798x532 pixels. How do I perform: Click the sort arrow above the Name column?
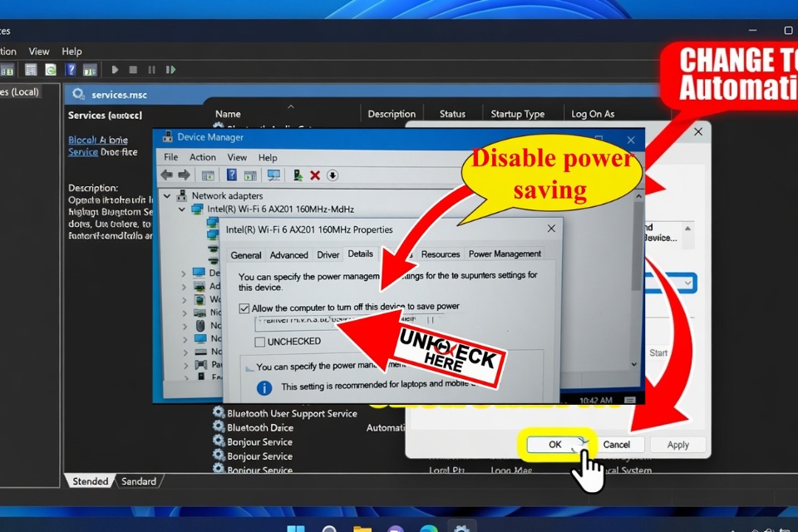click(291, 106)
